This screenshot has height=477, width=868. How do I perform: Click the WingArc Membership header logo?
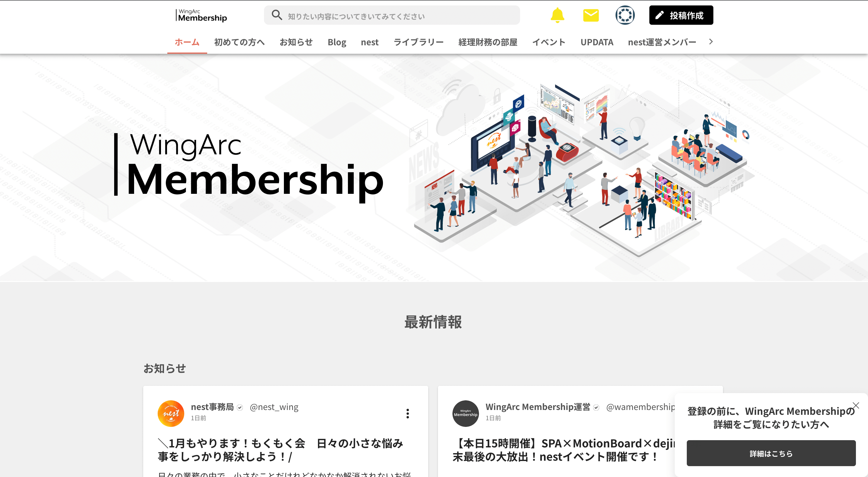click(x=201, y=15)
